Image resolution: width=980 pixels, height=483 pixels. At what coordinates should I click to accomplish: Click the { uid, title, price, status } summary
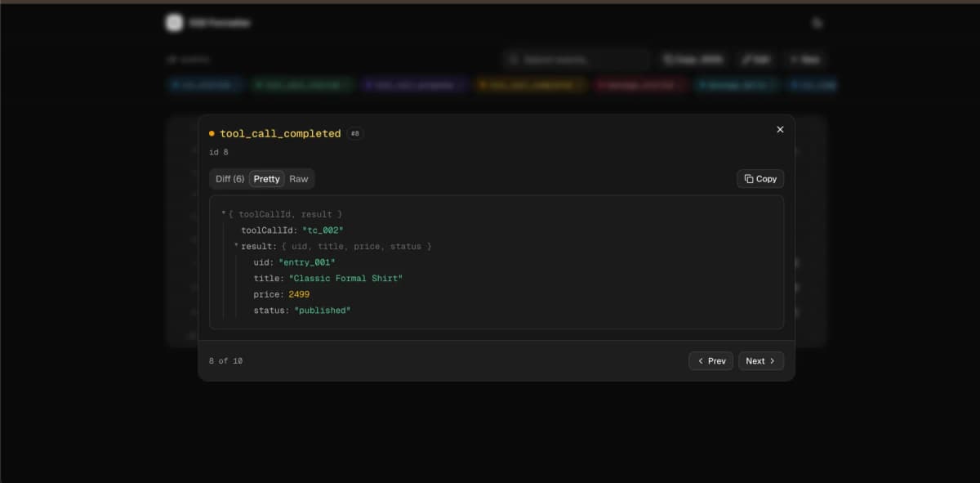click(x=356, y=246)
